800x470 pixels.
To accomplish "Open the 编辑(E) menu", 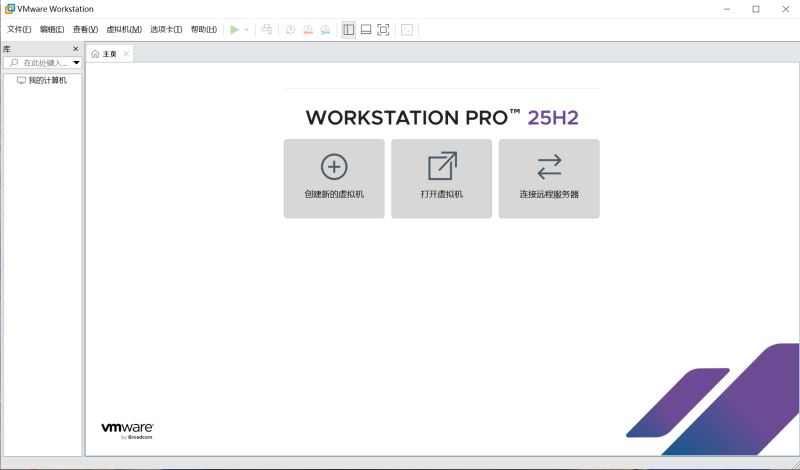I will tap(52, 30).
